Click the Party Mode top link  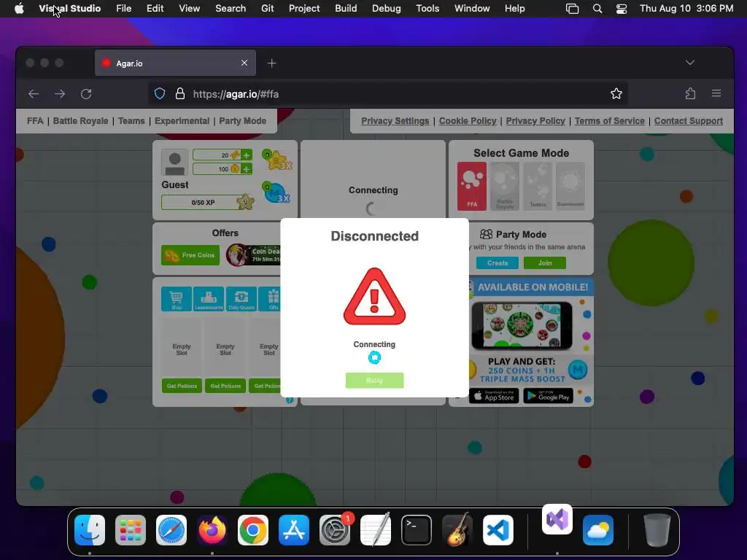click(x=242, y=121)
